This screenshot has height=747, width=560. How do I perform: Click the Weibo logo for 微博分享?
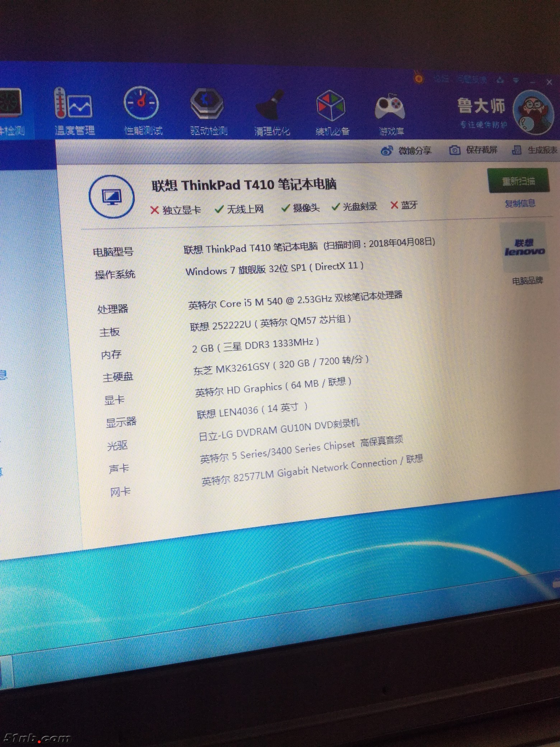pyautogui.click(x=387, y=151)
